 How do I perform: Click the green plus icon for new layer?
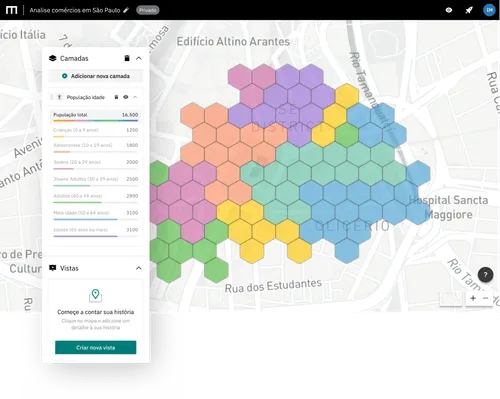coord(65,76)
